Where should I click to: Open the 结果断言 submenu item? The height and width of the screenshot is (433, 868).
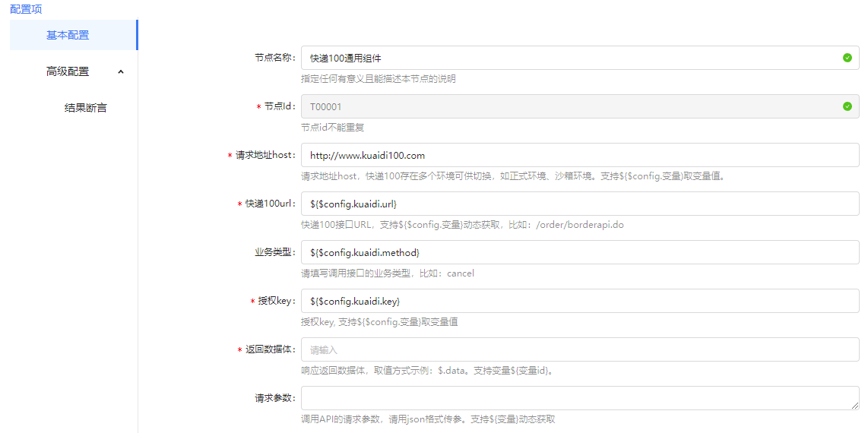pos(85,108)
